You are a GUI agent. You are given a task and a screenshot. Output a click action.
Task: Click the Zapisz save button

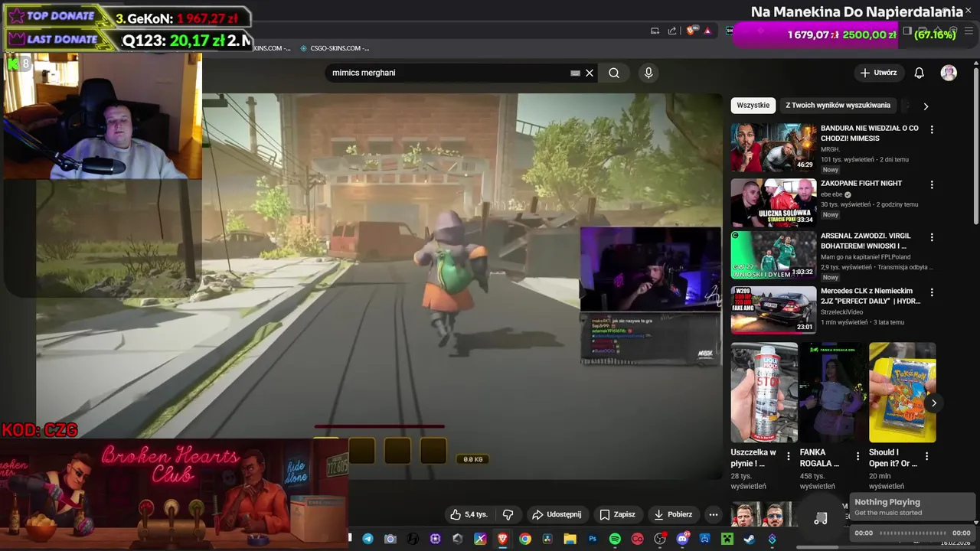pyautogui.click(x=618, y=514)
